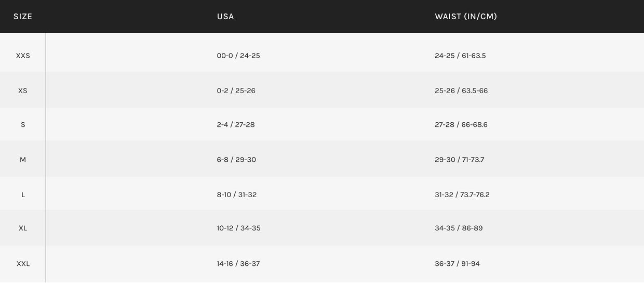
Task: Select the XXS size row label
Action: (x=23, y=56)
